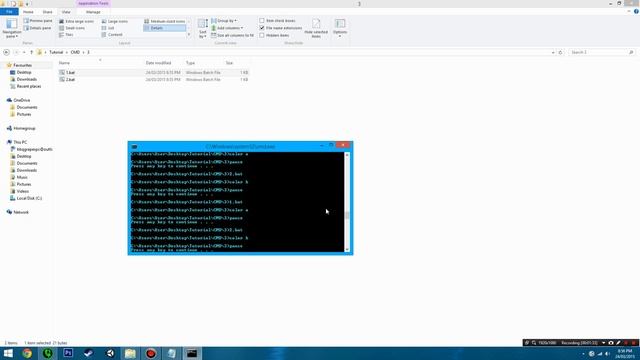
Task: Click the refresh button beside address bar
Action: [560, 52]
